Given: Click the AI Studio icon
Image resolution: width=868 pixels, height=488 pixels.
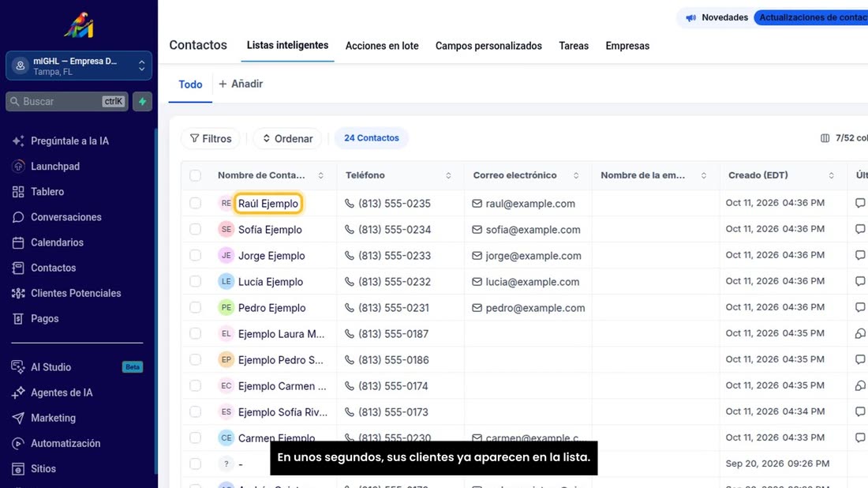Looking at the screenshot, I should tap(18, 366).
